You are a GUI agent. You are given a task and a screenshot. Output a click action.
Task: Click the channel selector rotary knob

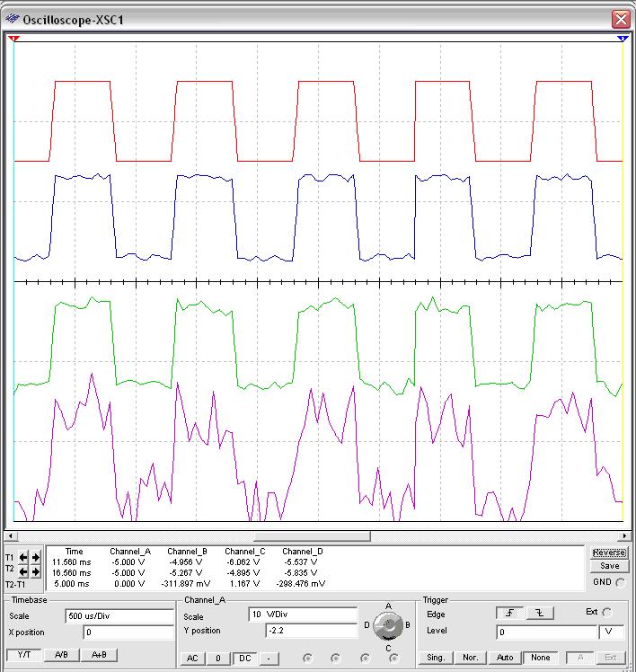point(388,625)
